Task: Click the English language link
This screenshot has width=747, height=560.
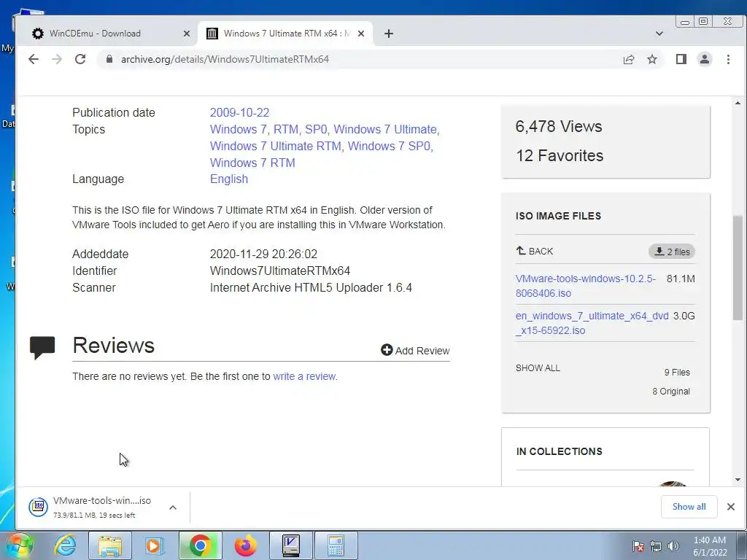Action: click(x=229, y=179)
